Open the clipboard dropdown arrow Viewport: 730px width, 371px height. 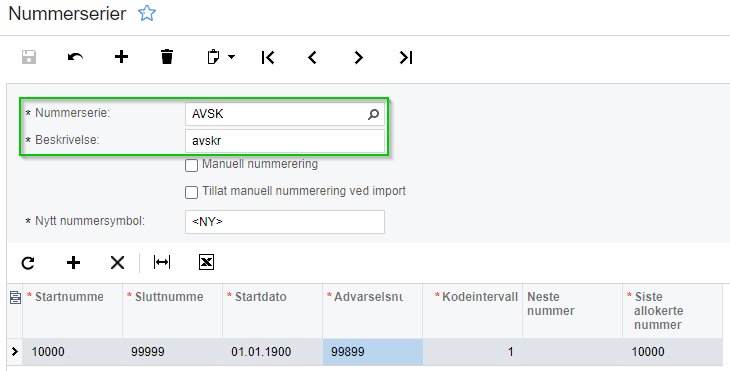point(231,57)
